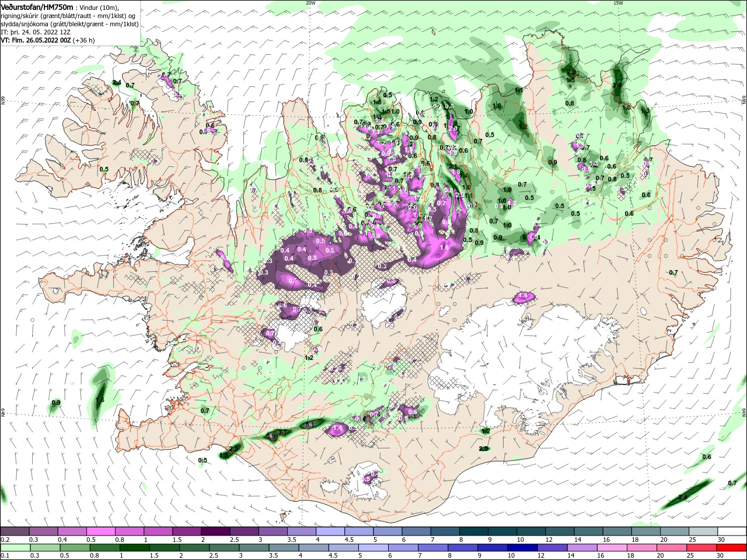Click the 'rigning/skúrir' legend description line
Viewport: 747px width, 560px height.
point(68,15)
